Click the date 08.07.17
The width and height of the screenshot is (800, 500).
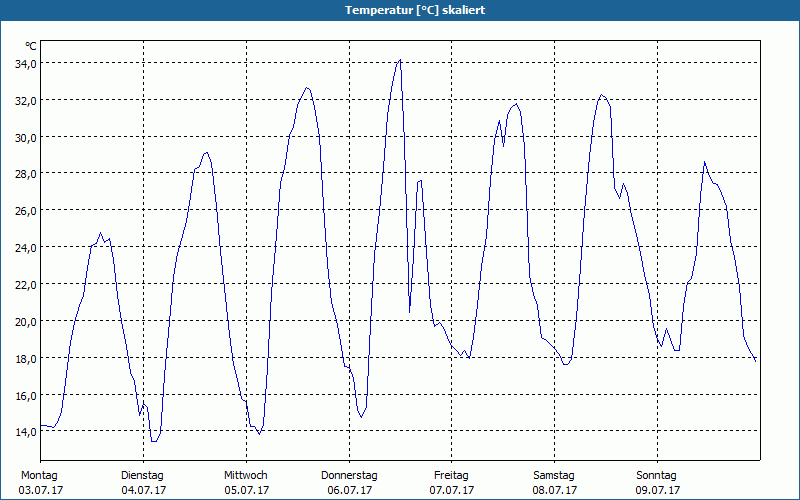555,490
